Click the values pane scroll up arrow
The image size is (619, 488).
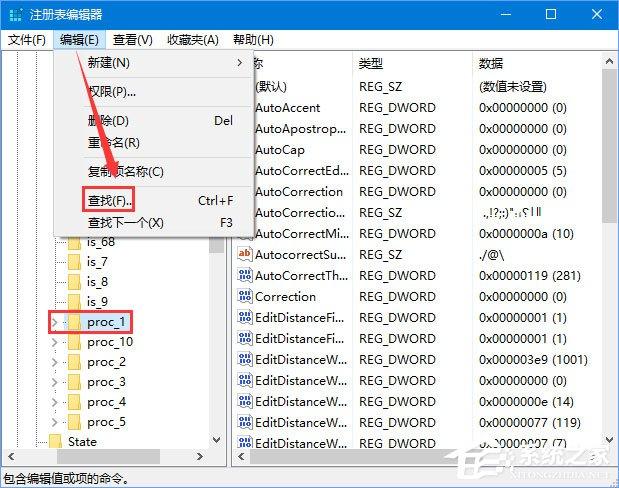click(x=609, y=61)
